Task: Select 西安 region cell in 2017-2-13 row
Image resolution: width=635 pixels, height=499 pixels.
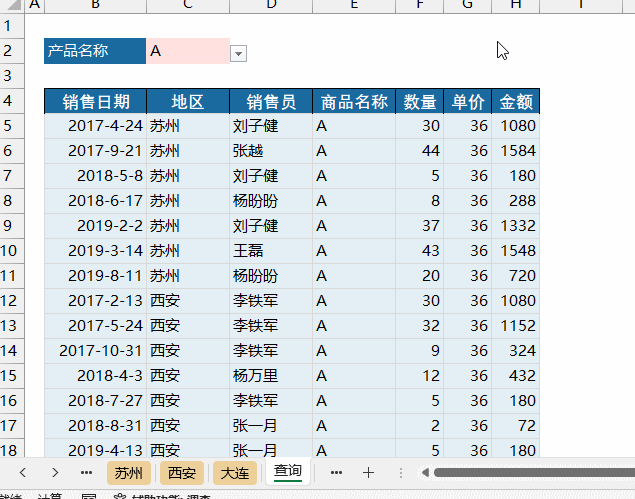Action: 188,301
